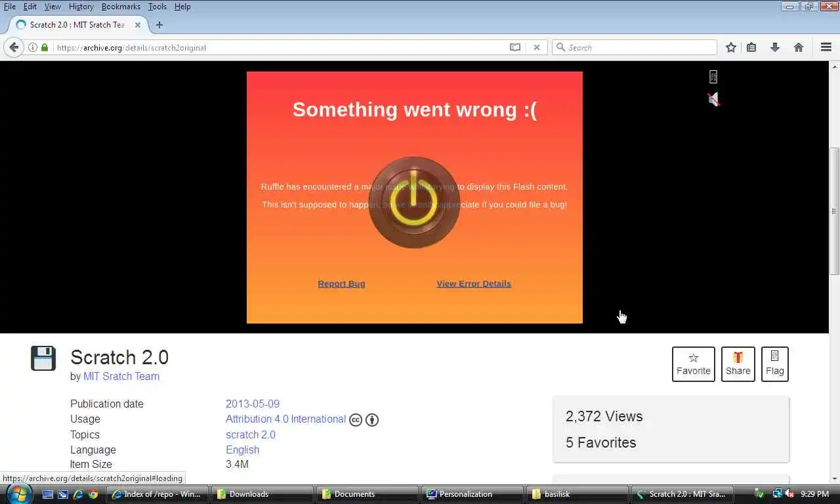Viewport: 840px width, 504px height.
Task: Click Switch between windows quick launch icon
Action: 63,494
